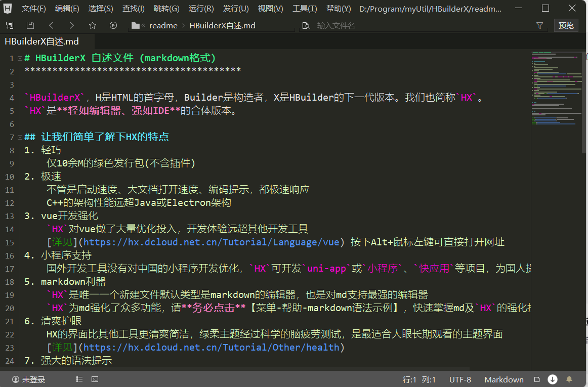Click the breadcrumb collapse chevrons
Viewport: 588px width, 387px height.
pos(143,25)
